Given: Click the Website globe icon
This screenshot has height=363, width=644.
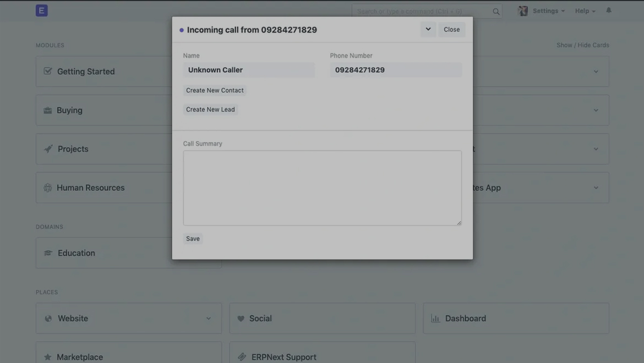Looking at the screenshot, I should pos(48,318).
